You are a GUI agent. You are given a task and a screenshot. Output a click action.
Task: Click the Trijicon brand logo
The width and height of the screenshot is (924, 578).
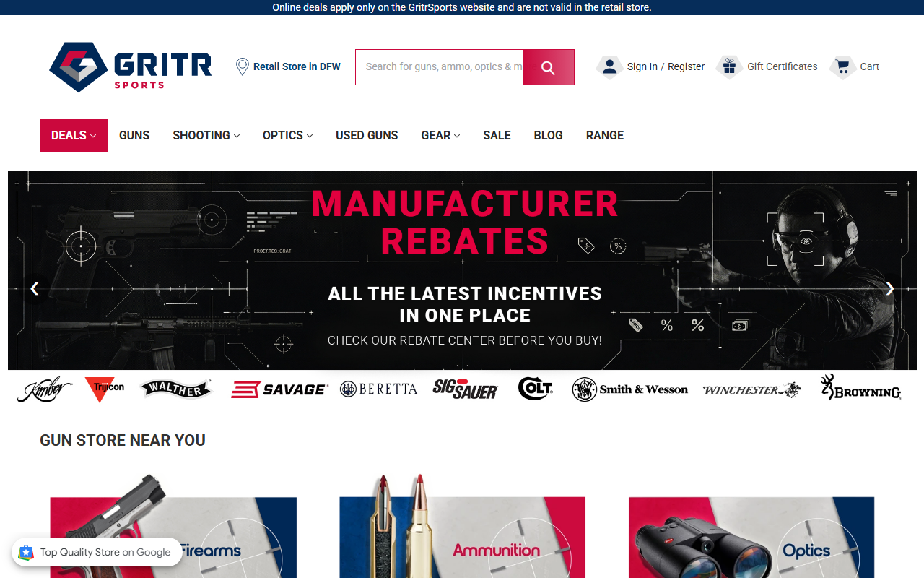tap(105, 389)
